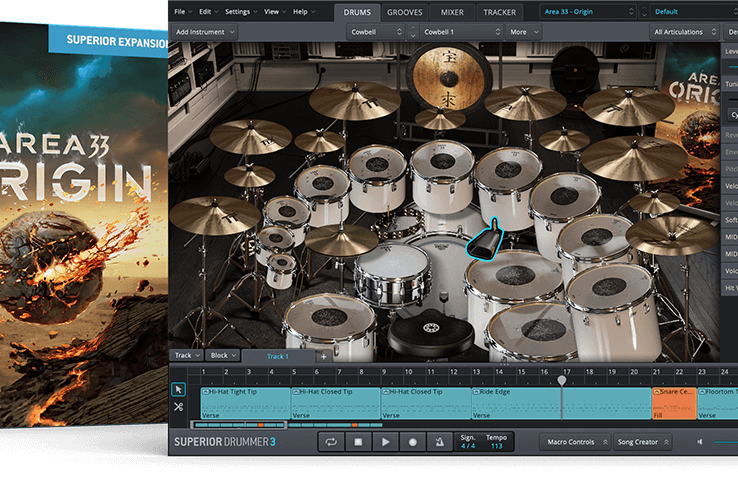Expand Song Creator panel
The height and width of the screenshot is (488, 738).
click(642, 442)
